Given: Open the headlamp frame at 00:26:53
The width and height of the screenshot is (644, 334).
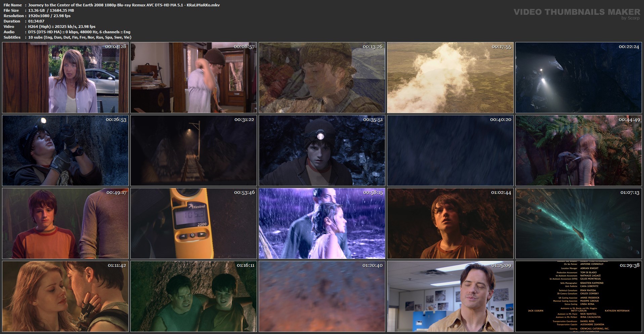Looking at the screenshot, I should (66, 151).
